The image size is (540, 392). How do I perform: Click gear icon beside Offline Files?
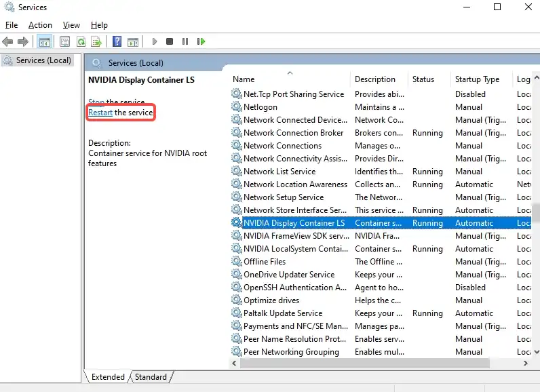pos(236,261)
